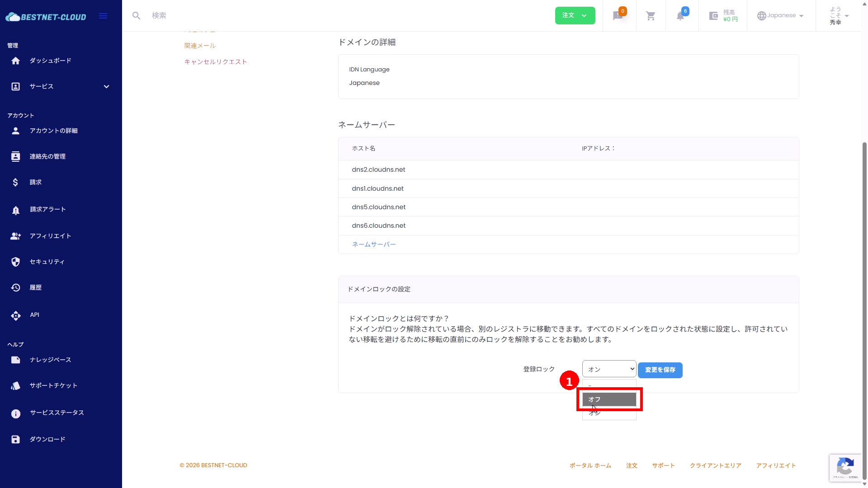Open the ネームサーバー link
The height and width of the screenshot is (488, 868).
pyautogui.click(x=373, y=244)
